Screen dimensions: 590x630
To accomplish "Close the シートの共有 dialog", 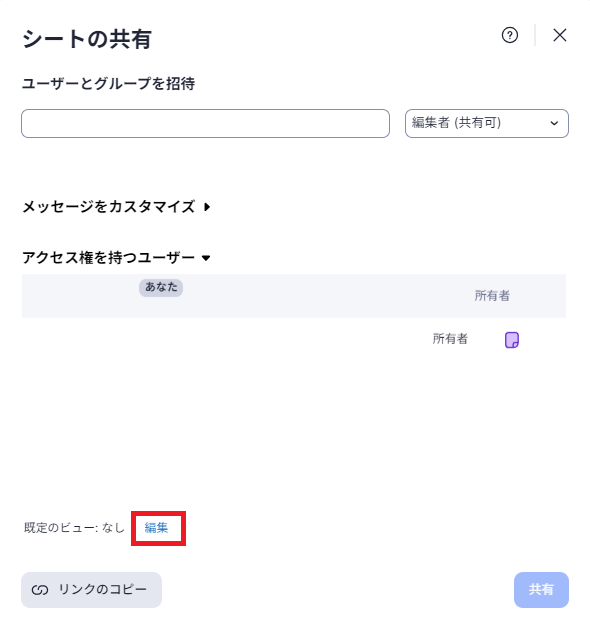I will click(x=559, y=35).
